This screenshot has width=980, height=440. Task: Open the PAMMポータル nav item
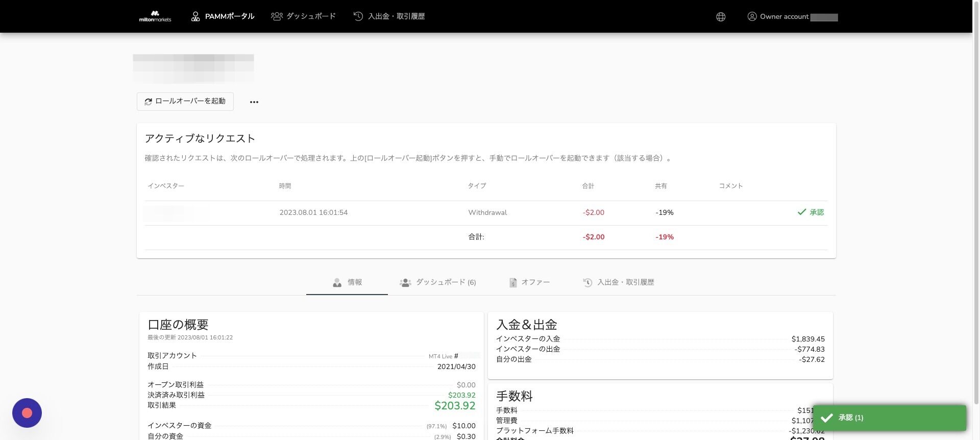223,16
